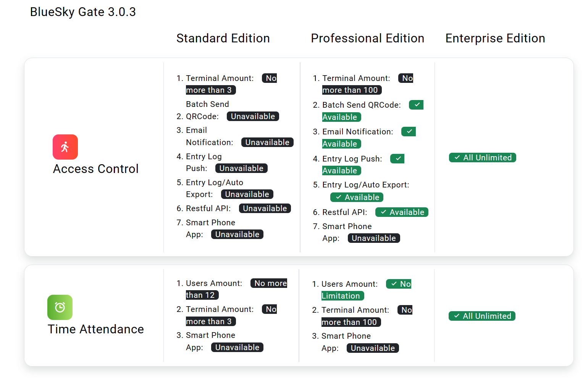The height and width of the screenshot is (378, 588).
Task: Click "more than 100" in Professional Access Control
Action: 352,90
